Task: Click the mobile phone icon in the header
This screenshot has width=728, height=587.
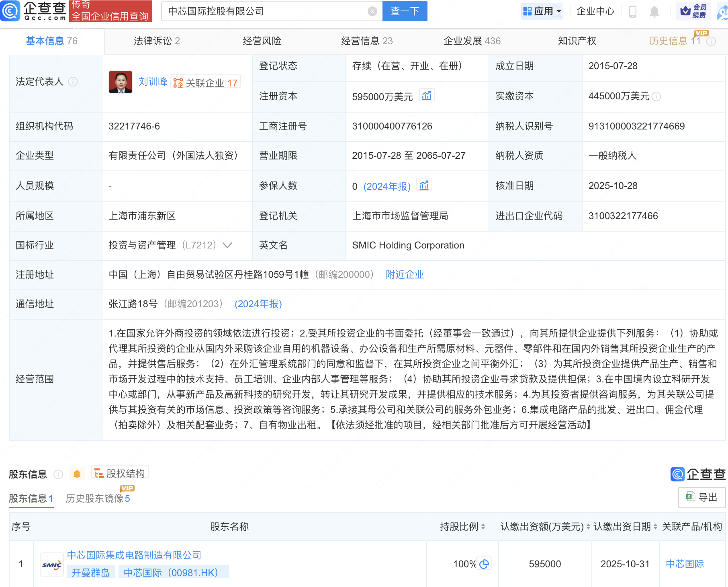Action: coord(632,12)
